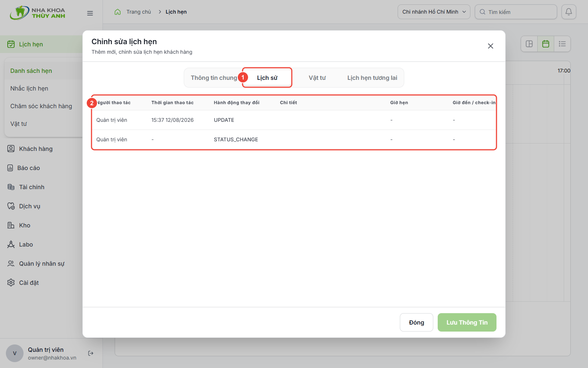
Task: Click the Labo sidebar icon
Action: pyautogui.click(x=11, y=244)
